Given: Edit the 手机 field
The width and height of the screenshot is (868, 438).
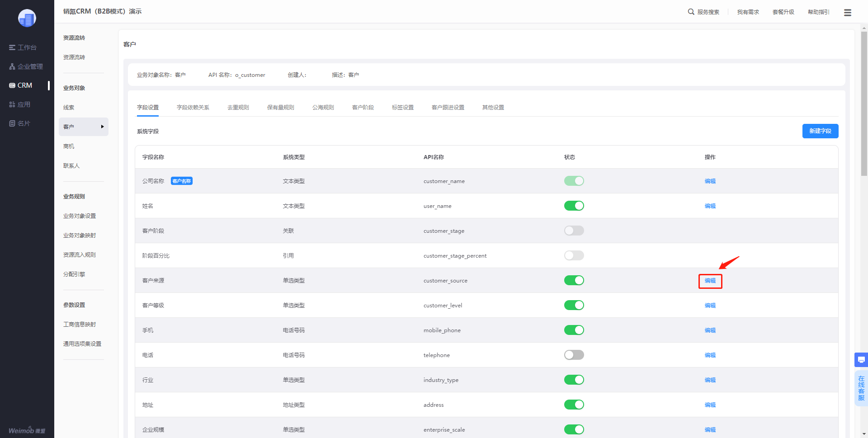Looking at the screenshot, I should click(710, 330).
